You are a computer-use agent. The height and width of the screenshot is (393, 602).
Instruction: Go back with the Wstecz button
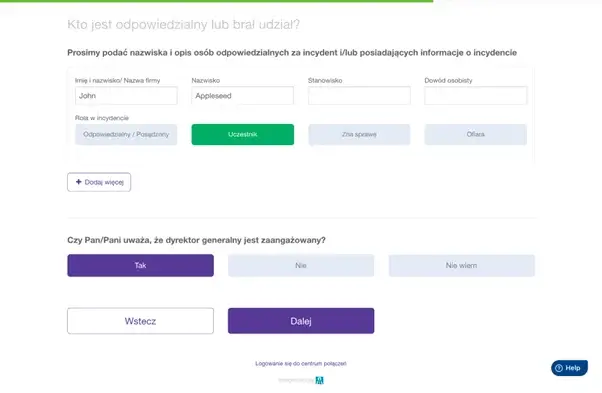click(x=141, y=321)
